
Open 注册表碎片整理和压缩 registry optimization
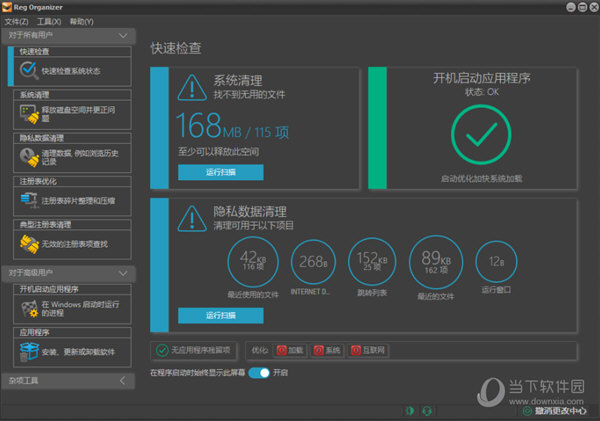[29, 200]
